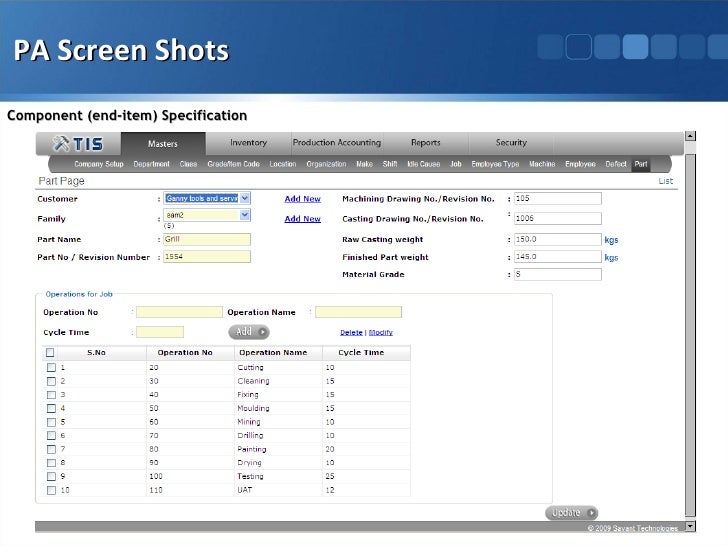Viewport: 728px width, 546px height.
Task: Select Class submenu item
Action: click(188, 164)
